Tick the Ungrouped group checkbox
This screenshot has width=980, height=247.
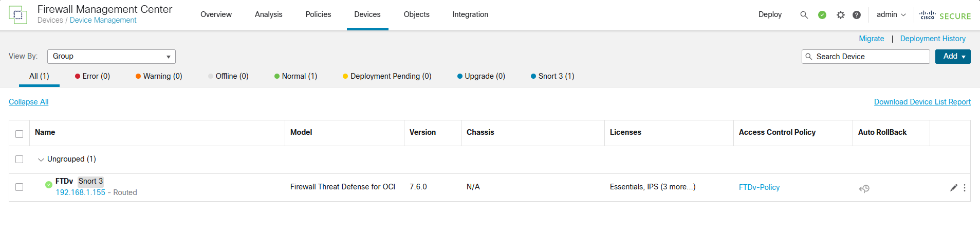click(x=20, y=160)
